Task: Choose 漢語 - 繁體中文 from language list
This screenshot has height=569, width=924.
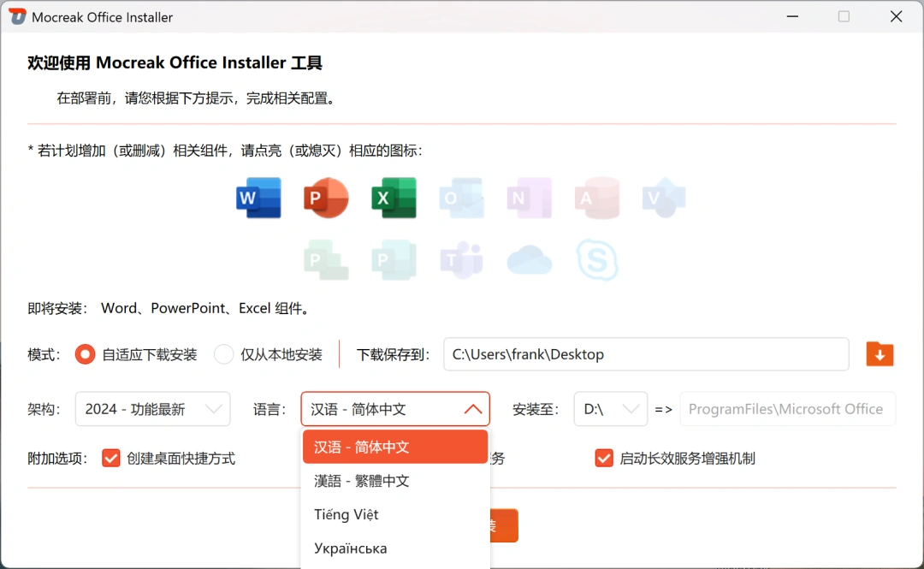Action: coord(395,481)
